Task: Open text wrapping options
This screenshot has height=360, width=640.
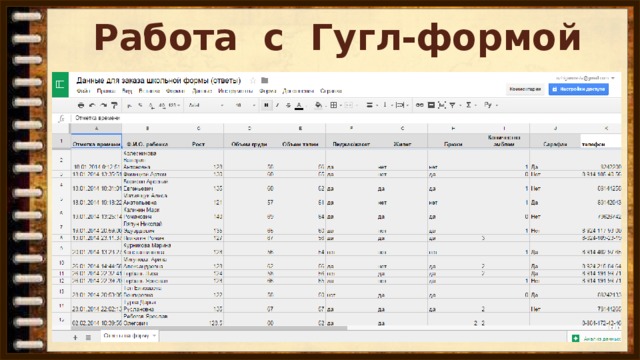Action: [402, 105]
